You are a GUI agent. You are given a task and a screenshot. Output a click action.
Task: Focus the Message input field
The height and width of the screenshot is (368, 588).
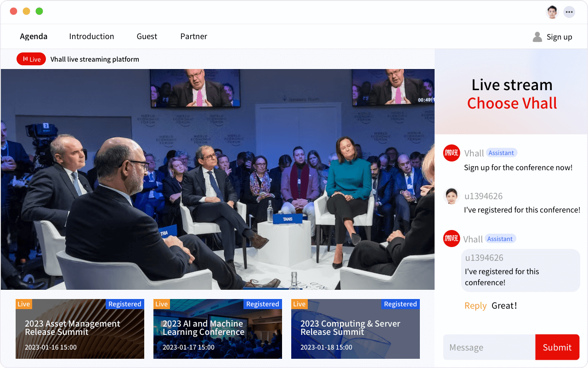pos(489,347)
